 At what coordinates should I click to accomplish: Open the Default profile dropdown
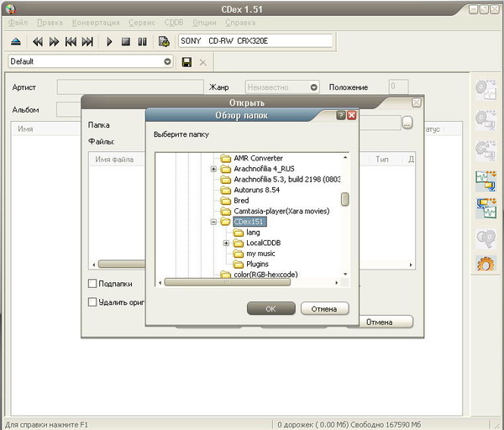[167, 61]
